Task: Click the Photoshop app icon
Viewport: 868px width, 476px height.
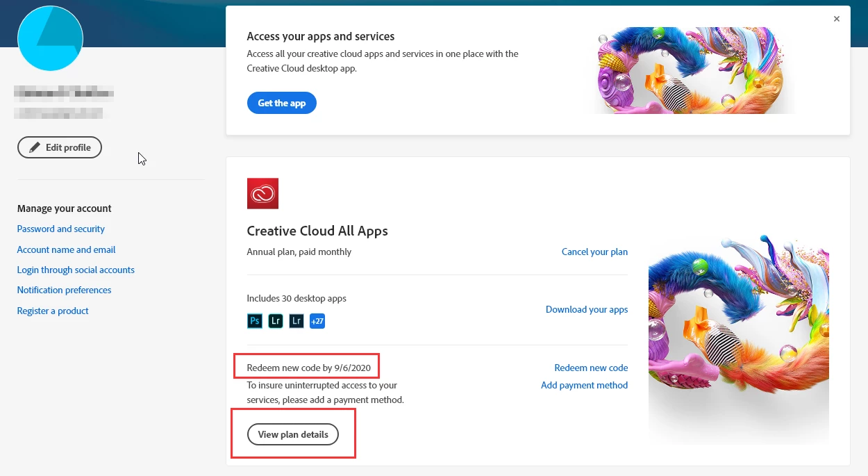Action: [255, 321]
